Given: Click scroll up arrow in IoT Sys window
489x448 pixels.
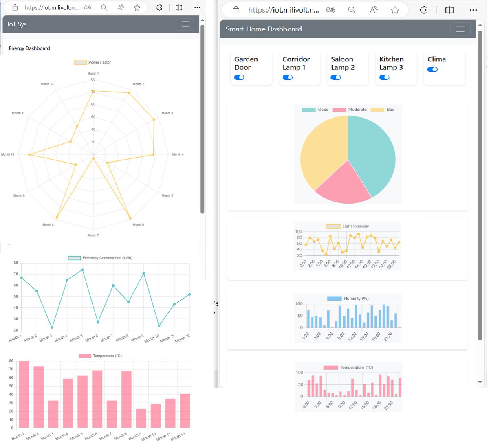Looking at the screenshot, I should click(x=202, y=20).
